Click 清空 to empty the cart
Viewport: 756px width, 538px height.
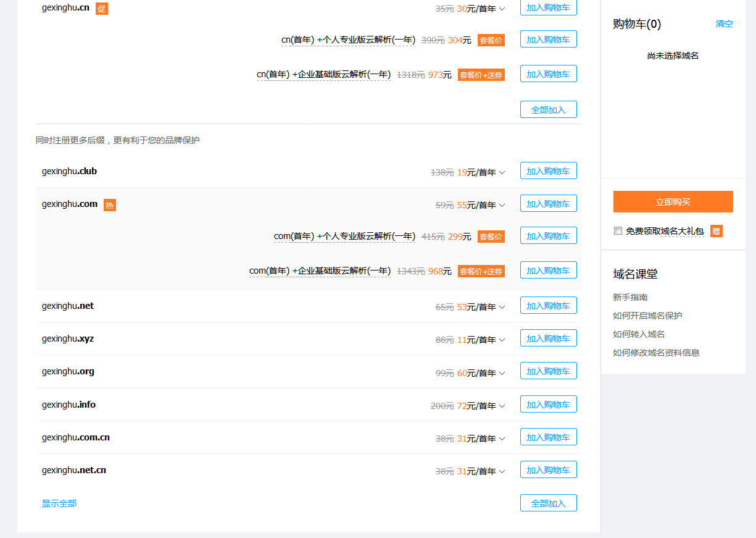pos(723,24)
